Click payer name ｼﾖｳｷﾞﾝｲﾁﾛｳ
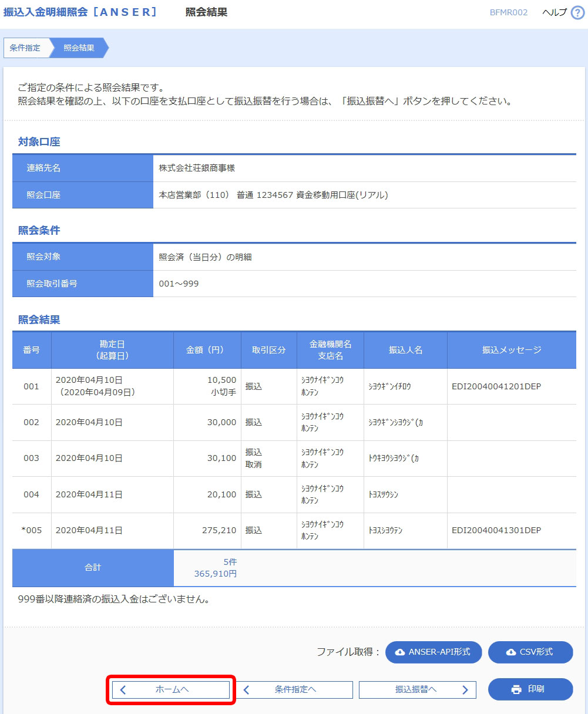This screenshot has height=714, width=588. pyautogui.click(x=390, y=387)
